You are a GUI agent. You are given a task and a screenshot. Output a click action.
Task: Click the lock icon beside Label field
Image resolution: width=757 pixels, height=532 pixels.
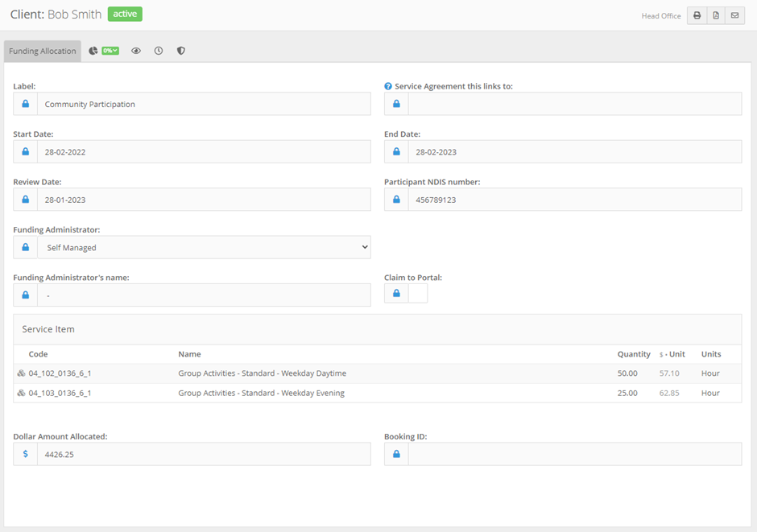(x=26, y=104)
